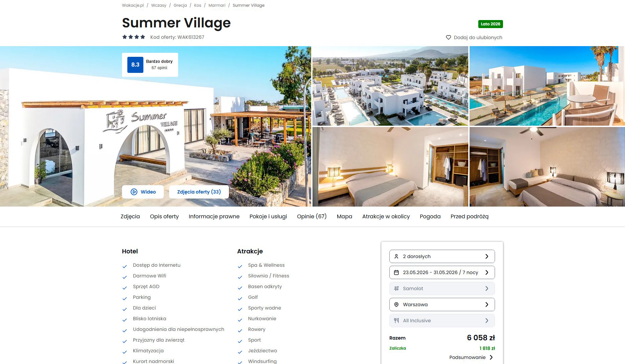Image resolution: width=625 pixels, height=364 pixels.
Task: Click the calendar icon in the date field
Action: pos(396,272)
